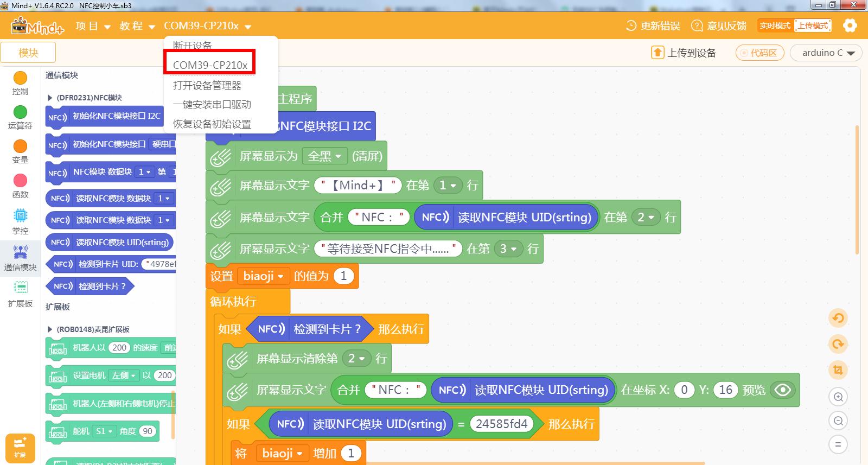Open the 左侧 motor dropdown in palette

click(x=124, y=375)
